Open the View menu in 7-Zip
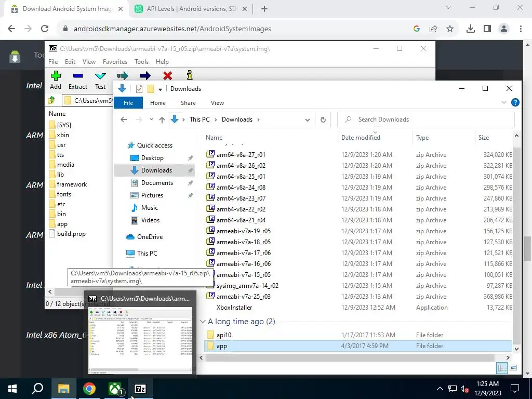The width and height of the screenshot is (532, 399). coord(89,62)
